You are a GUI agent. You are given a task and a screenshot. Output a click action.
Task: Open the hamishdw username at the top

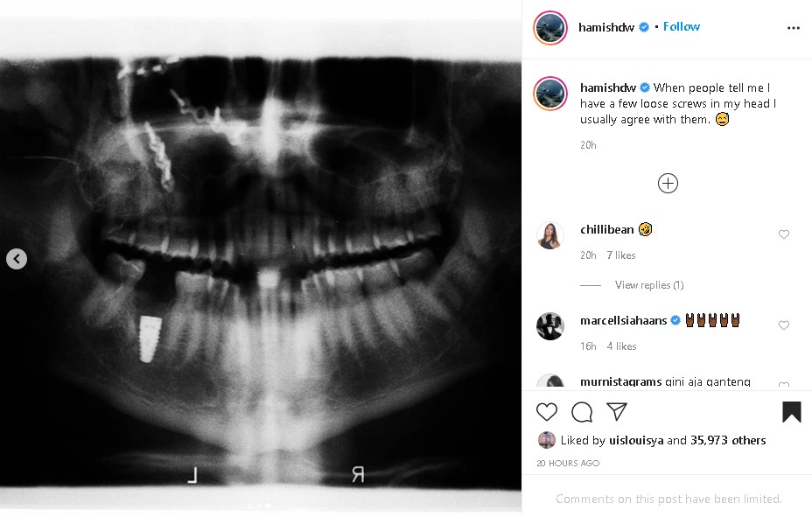pos(605,27)
